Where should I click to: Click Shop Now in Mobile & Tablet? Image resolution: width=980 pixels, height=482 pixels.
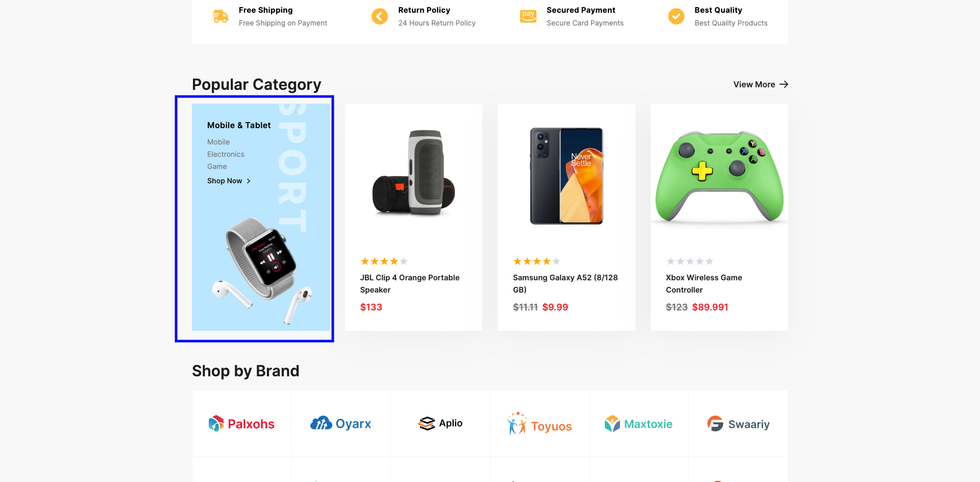pyautogui.click(x=229, y=181)
